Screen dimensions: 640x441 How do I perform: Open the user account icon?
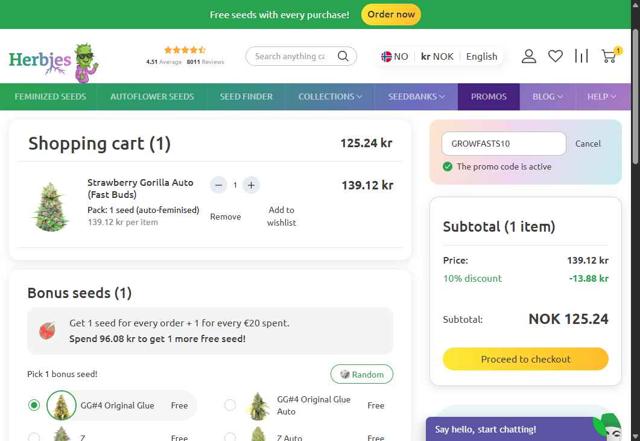[x=529, y=56]
